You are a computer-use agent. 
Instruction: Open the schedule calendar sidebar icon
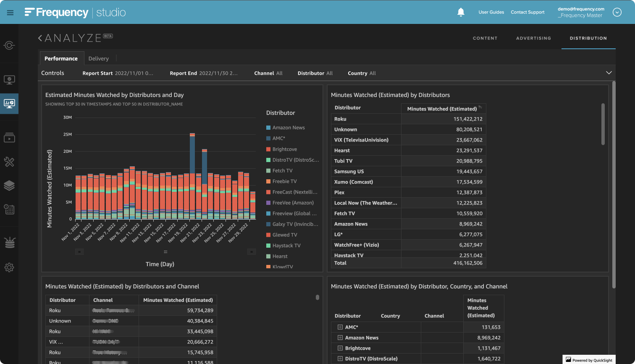tap(9, 209)
